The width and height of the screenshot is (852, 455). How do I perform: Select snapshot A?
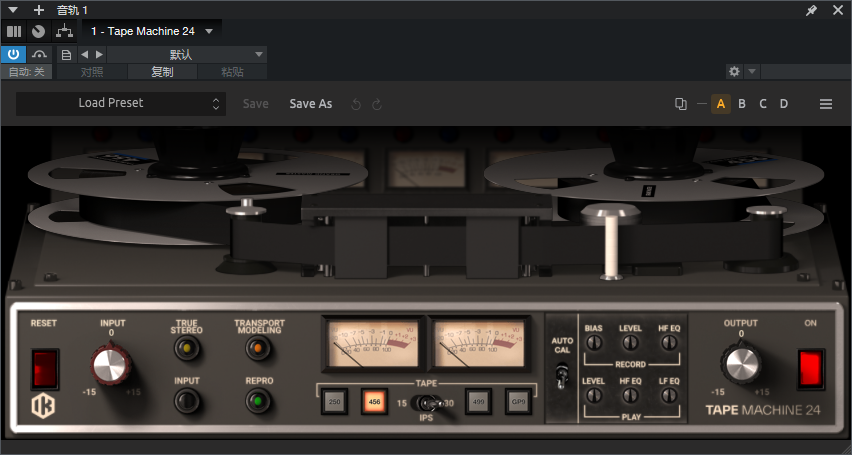point(721,104)
